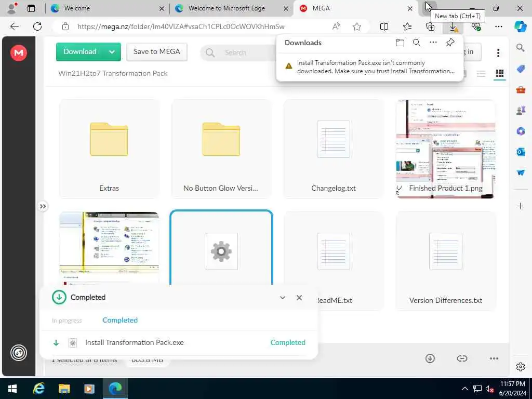Refresh the page
The image size is (532, 399).
37,26
